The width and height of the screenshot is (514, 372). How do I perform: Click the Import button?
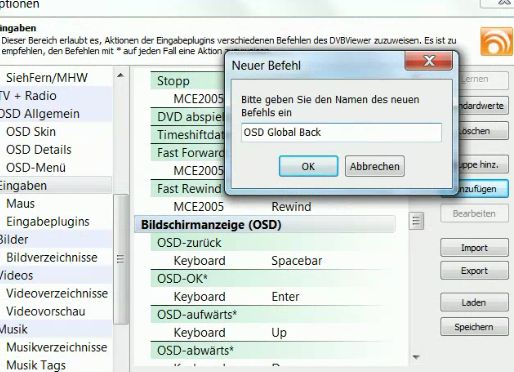pos(474,248)
